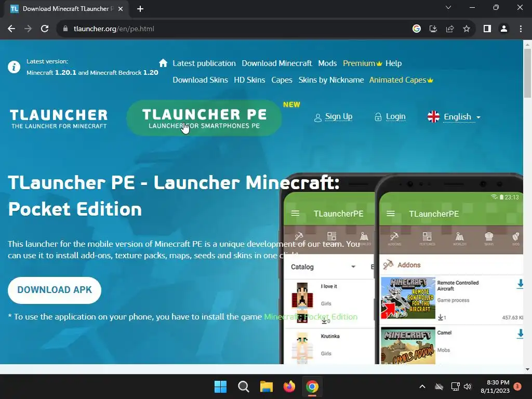Open Skins by Nickname

(331, 80)
